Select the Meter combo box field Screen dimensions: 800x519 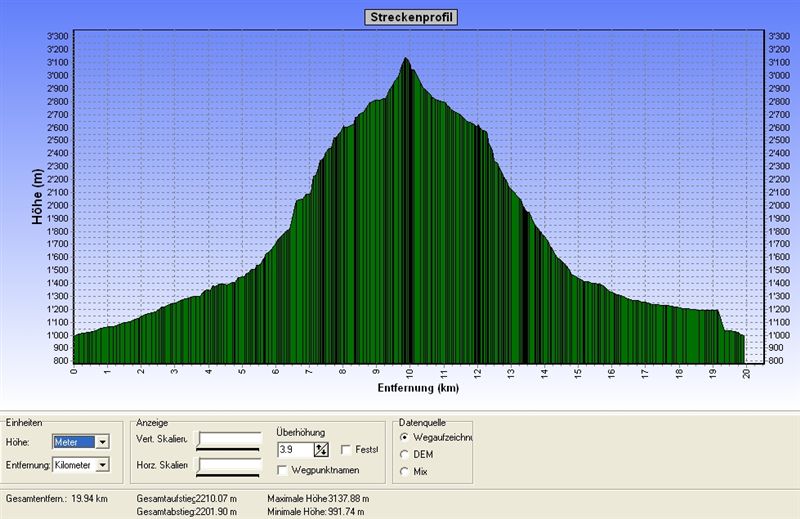[x=74, y=441]
